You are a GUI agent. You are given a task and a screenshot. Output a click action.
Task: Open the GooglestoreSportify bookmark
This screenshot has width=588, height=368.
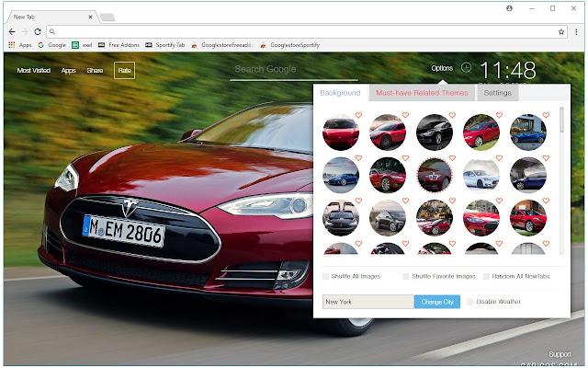click(290, 45)
